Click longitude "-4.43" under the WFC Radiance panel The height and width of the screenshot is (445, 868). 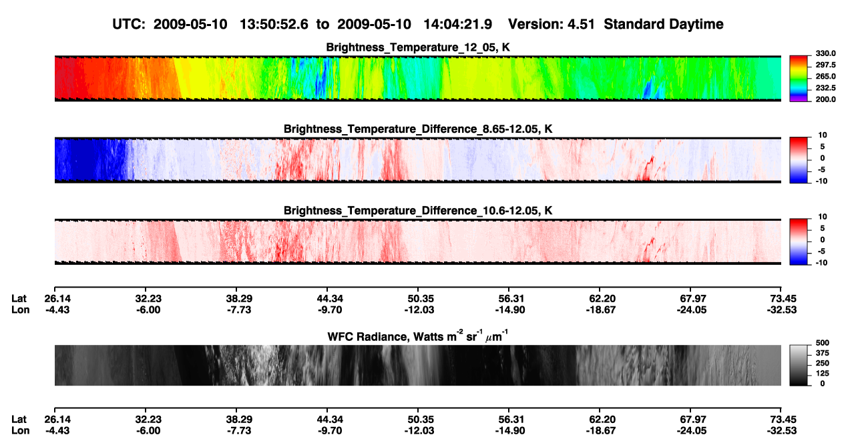(58, 430)
